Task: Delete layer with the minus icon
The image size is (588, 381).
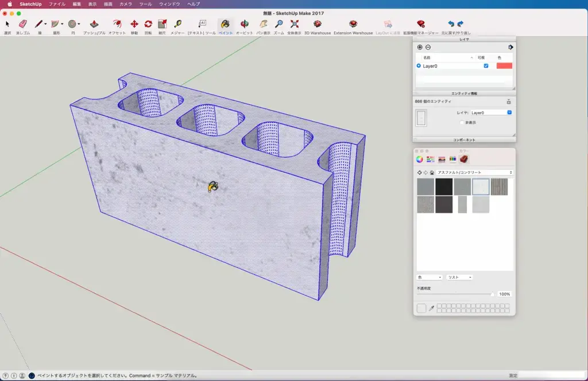Action: click(428, 47)
